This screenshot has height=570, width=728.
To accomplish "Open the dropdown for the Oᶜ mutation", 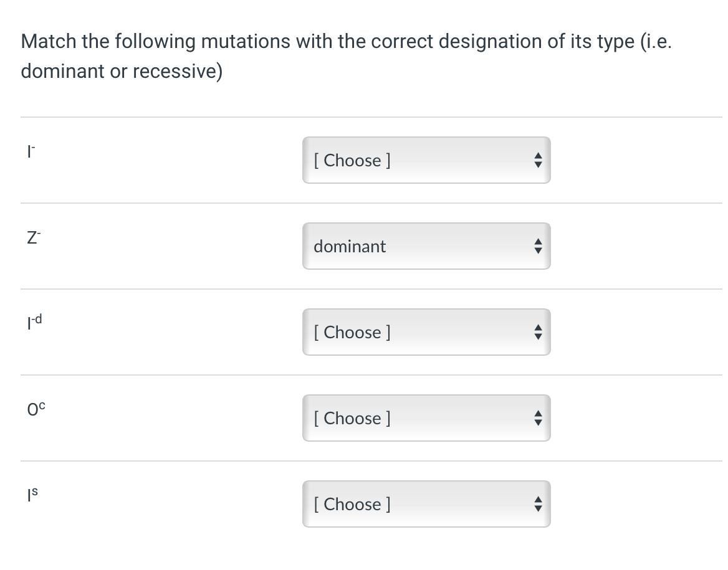I will pos(426,418).
